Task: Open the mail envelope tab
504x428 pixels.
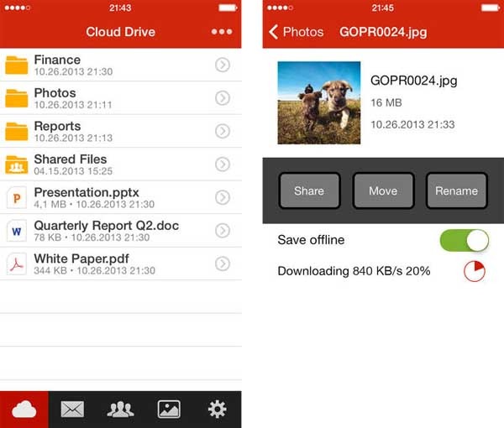Action: click(x=72, y=410)
